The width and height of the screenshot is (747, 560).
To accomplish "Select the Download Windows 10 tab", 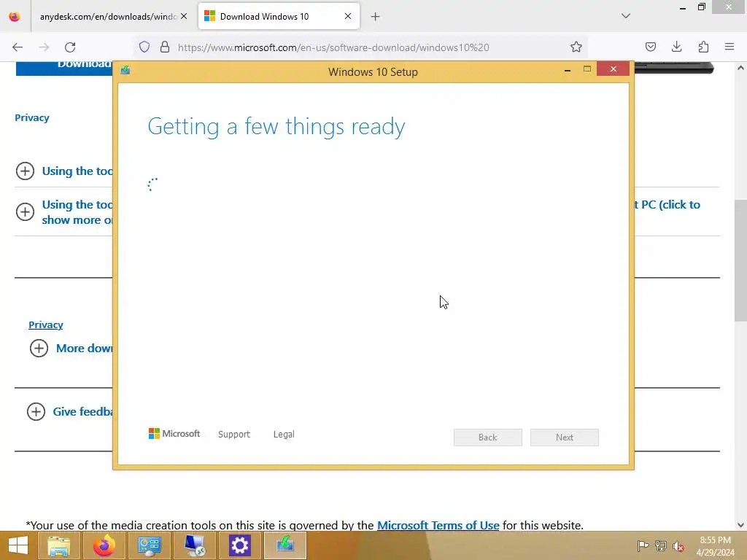I will 279,17.
